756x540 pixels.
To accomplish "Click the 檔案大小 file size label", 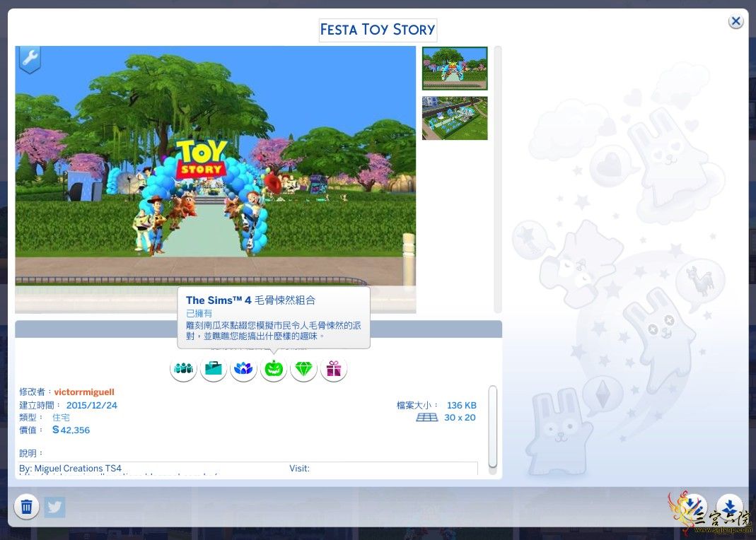I will click(x=417, y=406).
